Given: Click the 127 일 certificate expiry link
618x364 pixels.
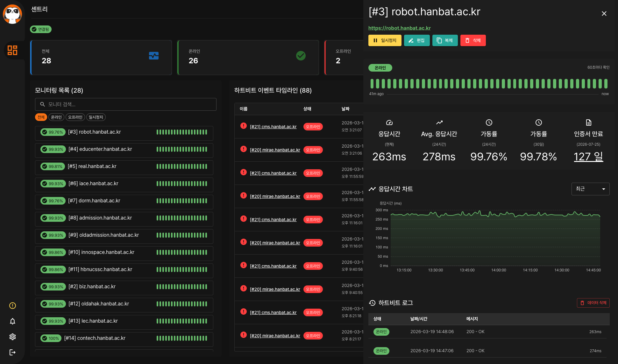Looking at the screenshot, I should (x=588, y=156).
